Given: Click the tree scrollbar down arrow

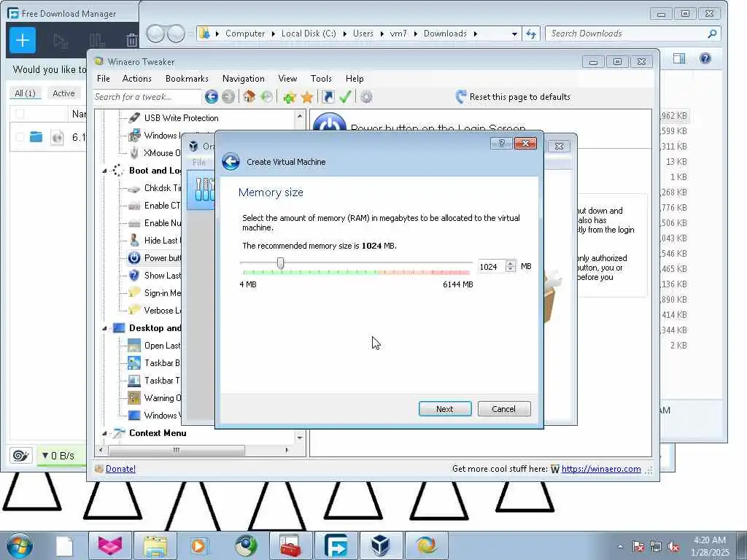Looking at the screenshot, I should point(300,437).
